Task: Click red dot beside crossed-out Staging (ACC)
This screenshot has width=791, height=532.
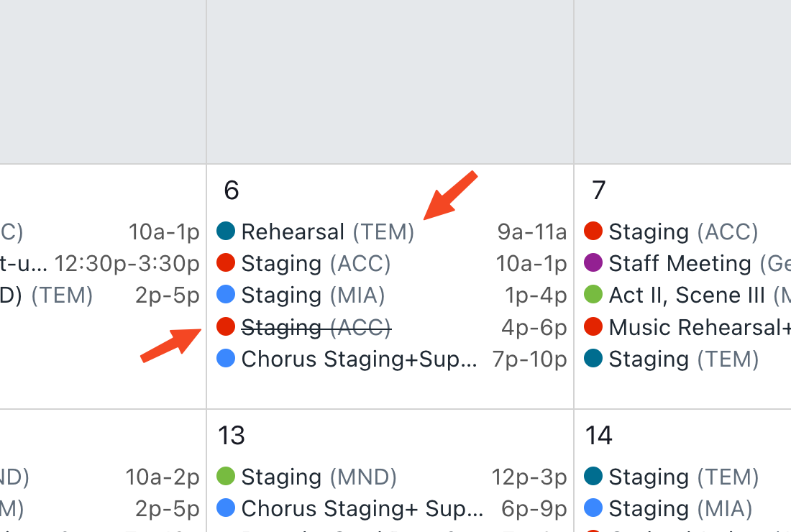Action: (226, 327)
